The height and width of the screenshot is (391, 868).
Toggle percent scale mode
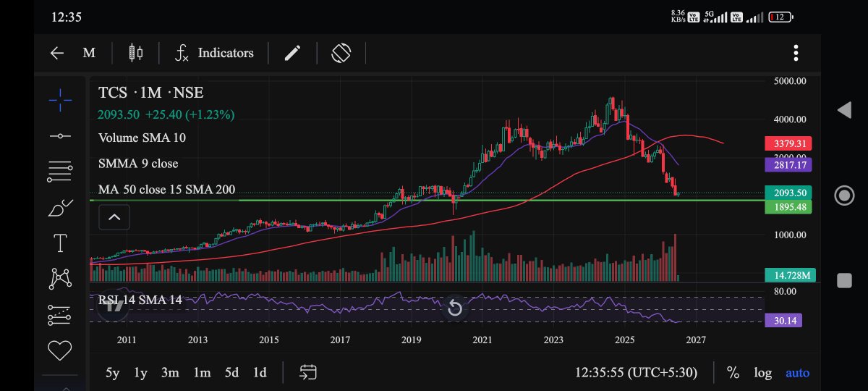[x=733, y=373]
